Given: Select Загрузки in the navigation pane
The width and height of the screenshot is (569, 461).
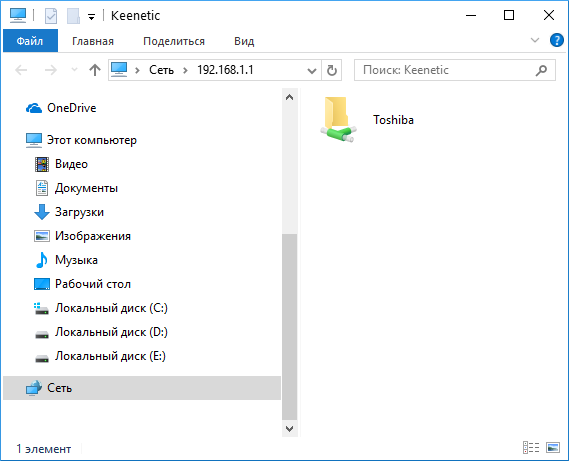Looking at the screenshot, I should [79, 212].
